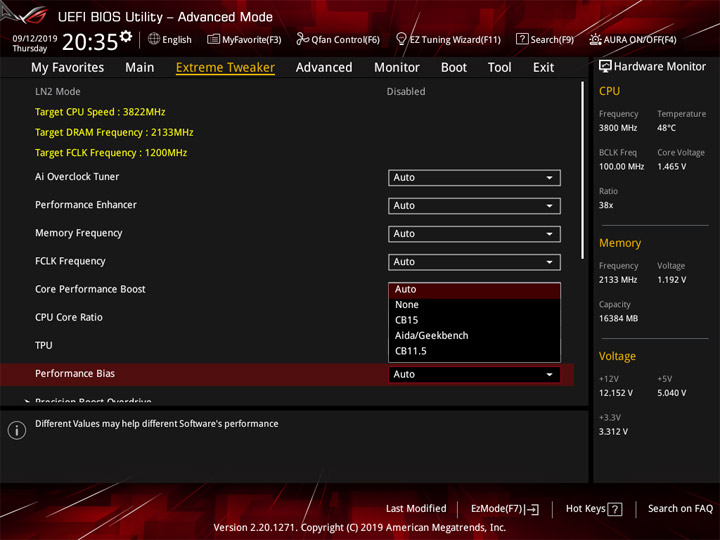This screenshot has height=540, width=720.
Task: Click the Ai Overclock Tuner label
Action: pos(77,177)
